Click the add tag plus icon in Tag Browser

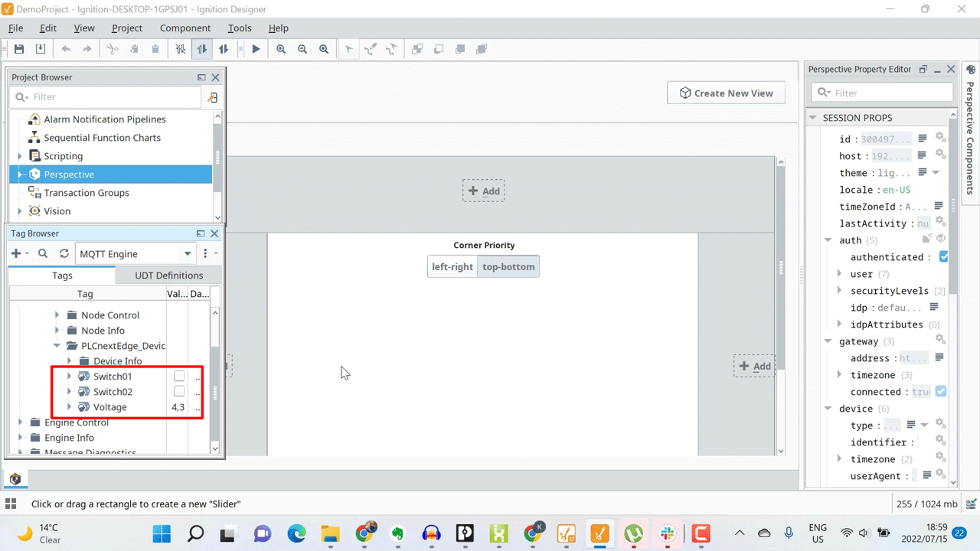[16, 253]
